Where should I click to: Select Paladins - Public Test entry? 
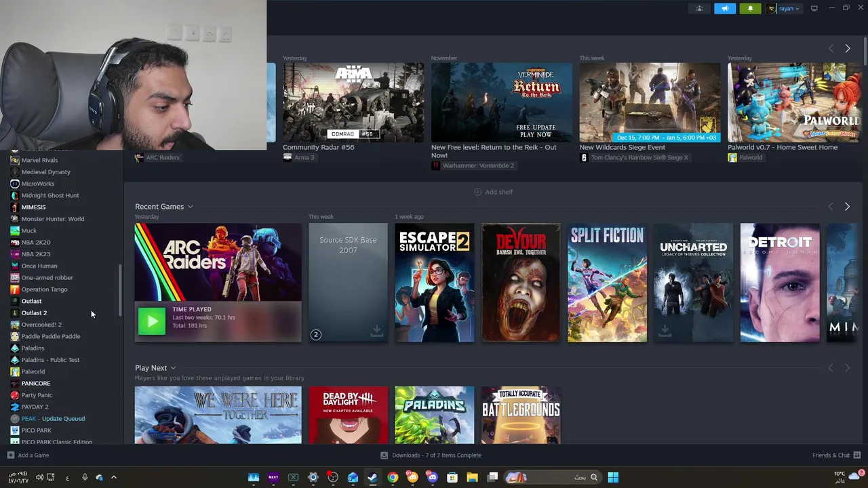[50, 360]
